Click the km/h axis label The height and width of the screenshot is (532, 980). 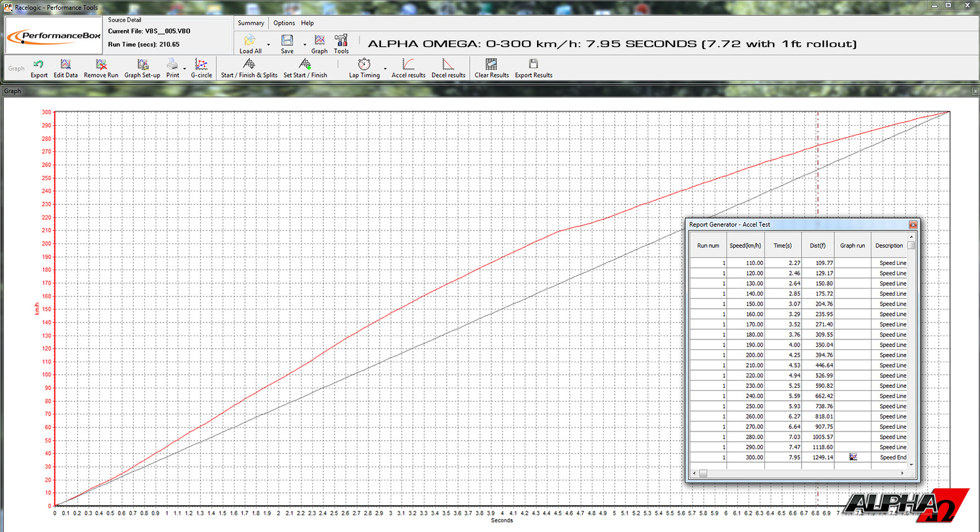[x=37, y=309]
